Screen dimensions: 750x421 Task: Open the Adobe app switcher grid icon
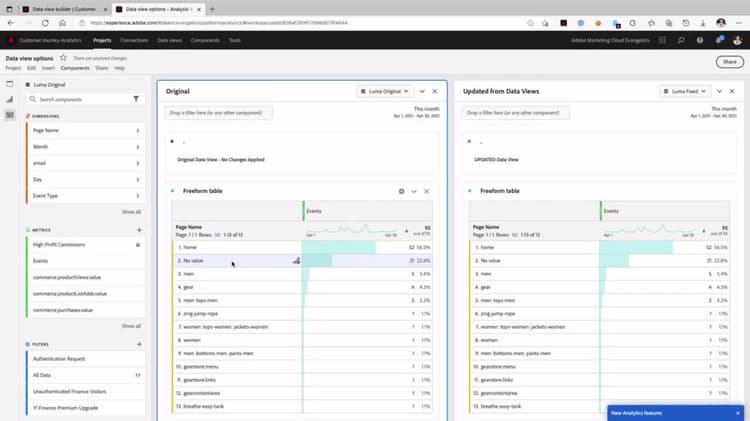(662, 40)
